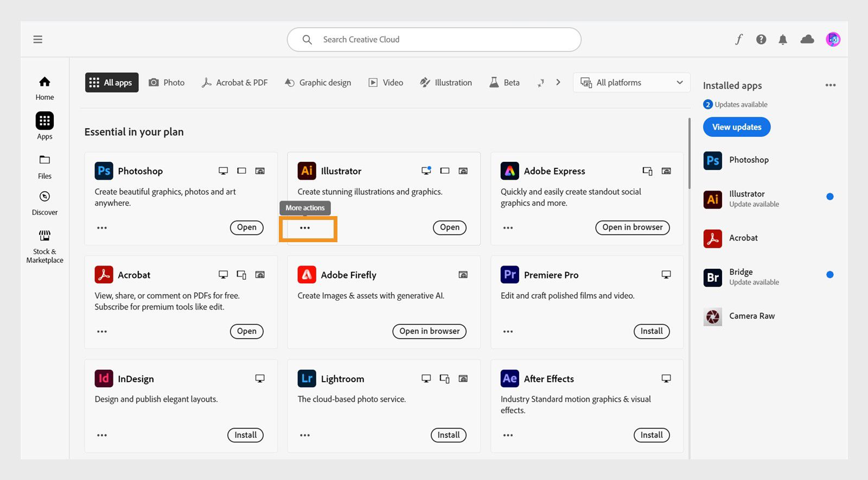The height and width of the screenshot is (480, 868).
Task: Click After Effects app icon on card
Action: click(x=509, y=378)
